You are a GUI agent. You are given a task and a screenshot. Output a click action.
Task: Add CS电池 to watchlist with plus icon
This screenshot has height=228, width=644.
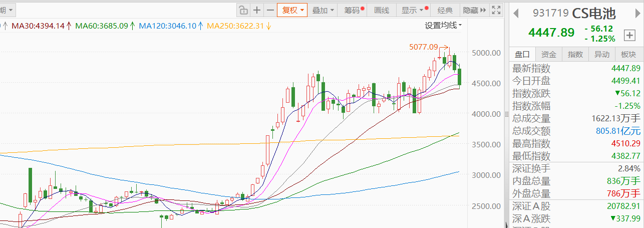coord(629,35)
